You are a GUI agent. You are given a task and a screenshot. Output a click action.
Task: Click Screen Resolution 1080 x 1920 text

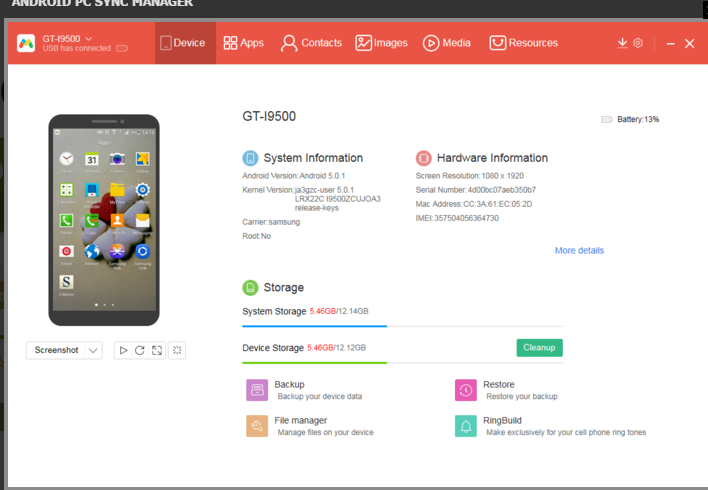(470, 176)
